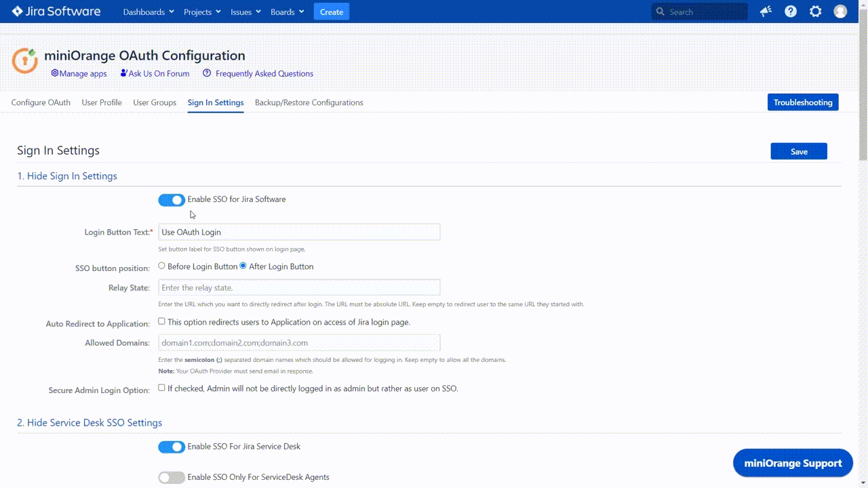Click the Jira Software logo
Viewport: 868px width, 488px height.
[x=56, y=12]
